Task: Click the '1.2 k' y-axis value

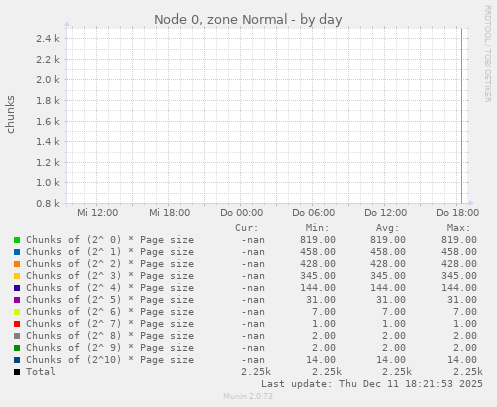Action: tap(48, 162)
